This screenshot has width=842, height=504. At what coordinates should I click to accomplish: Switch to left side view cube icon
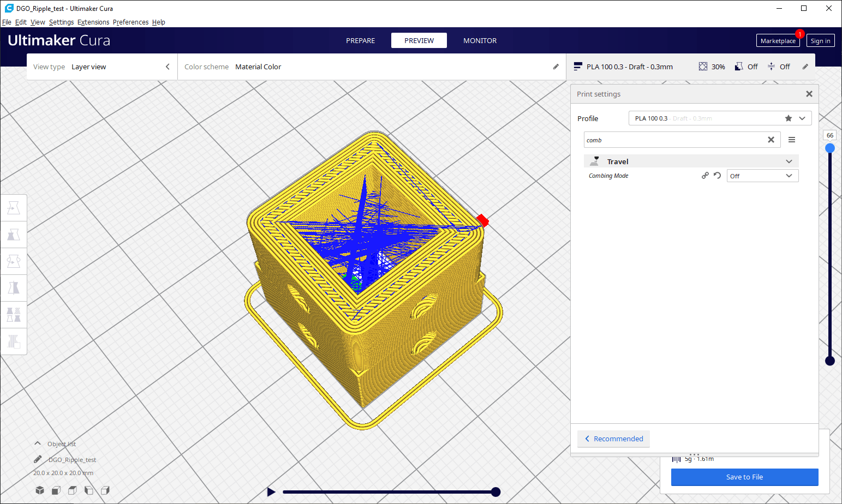click(88, 490)
